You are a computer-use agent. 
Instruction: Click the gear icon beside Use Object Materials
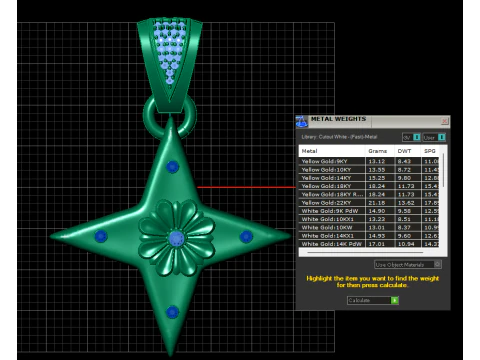(438, 264)
